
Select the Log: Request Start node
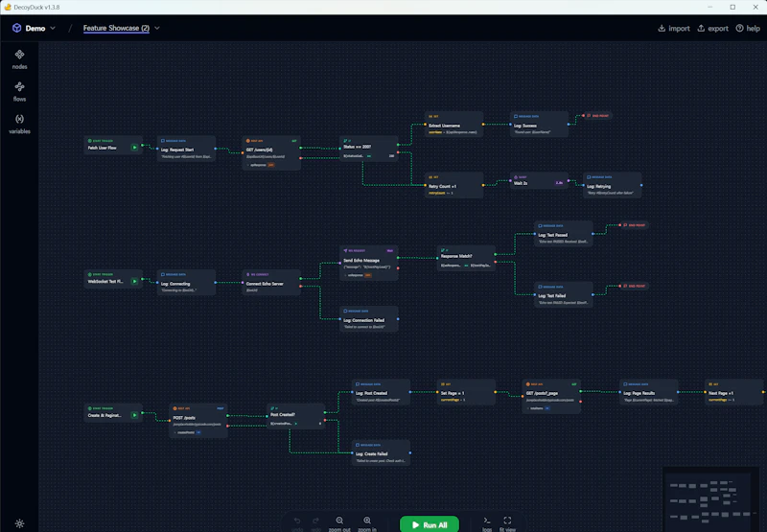(x=186, y=149)
